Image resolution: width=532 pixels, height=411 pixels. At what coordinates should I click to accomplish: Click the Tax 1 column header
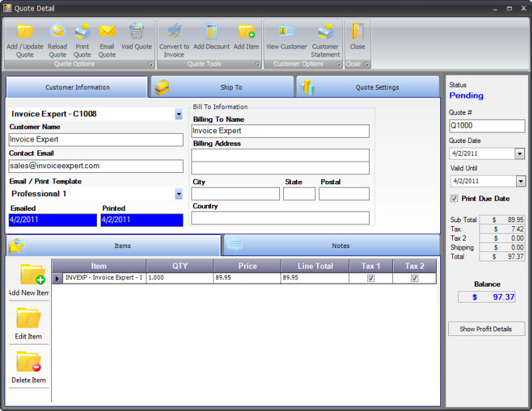(x=371, y=266)
